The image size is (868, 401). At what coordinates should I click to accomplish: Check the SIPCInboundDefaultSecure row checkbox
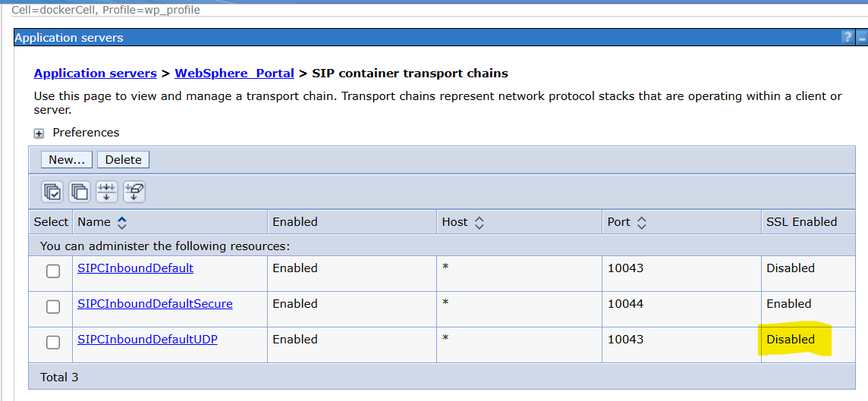coord(53,306)
